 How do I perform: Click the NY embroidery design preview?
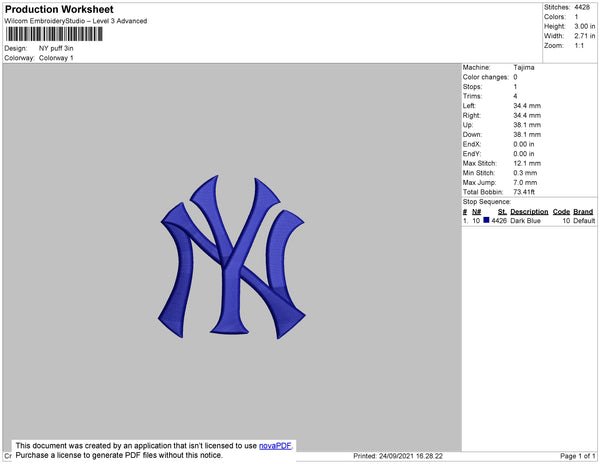[232, 257]
